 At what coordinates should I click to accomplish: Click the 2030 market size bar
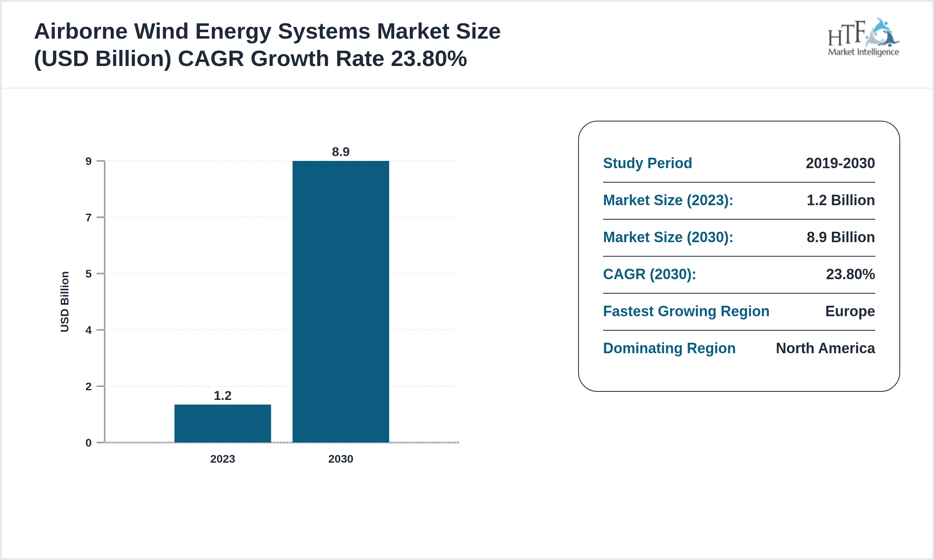[x=341, y=302]
